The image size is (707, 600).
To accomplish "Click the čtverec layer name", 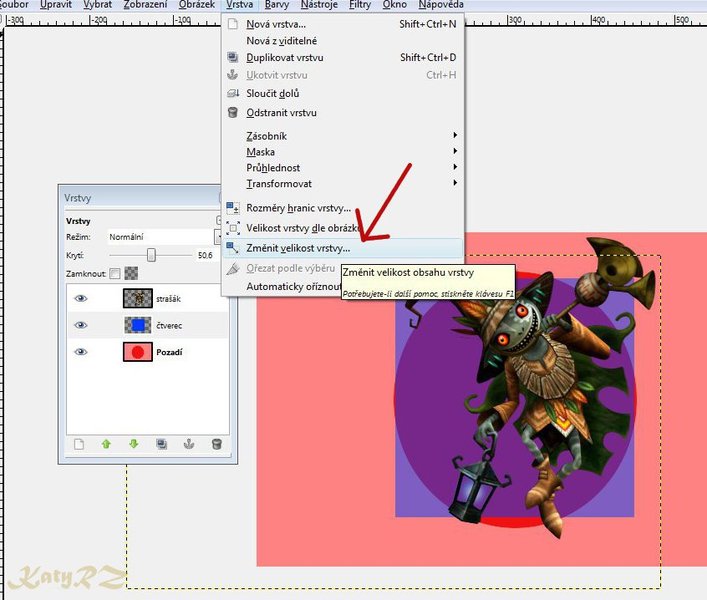I will [x=169, y=325].
